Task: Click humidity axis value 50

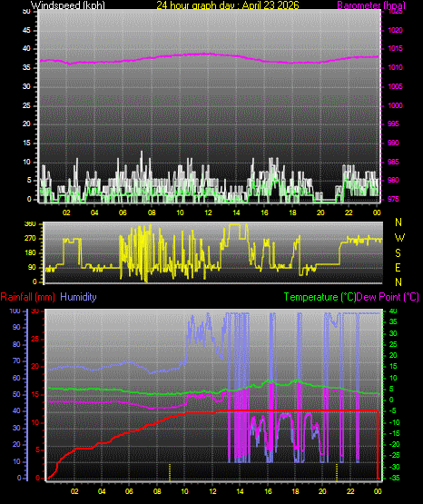Action: 16,394
